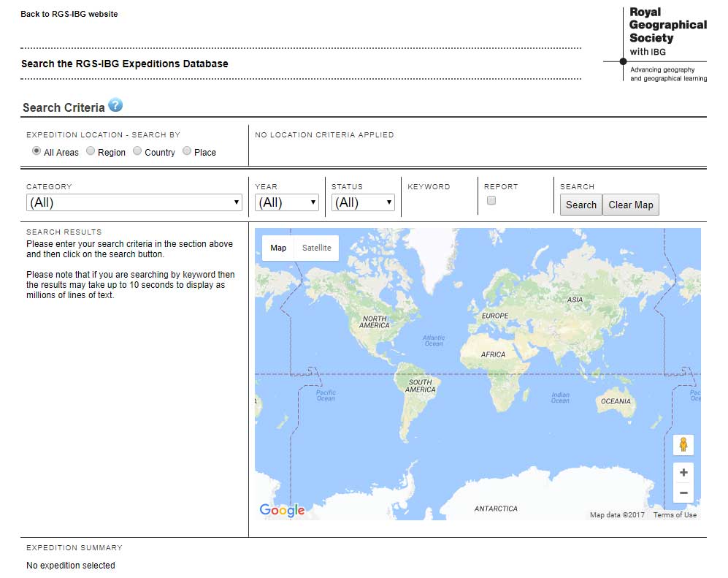Zoom in on the map

pos(683,473)
